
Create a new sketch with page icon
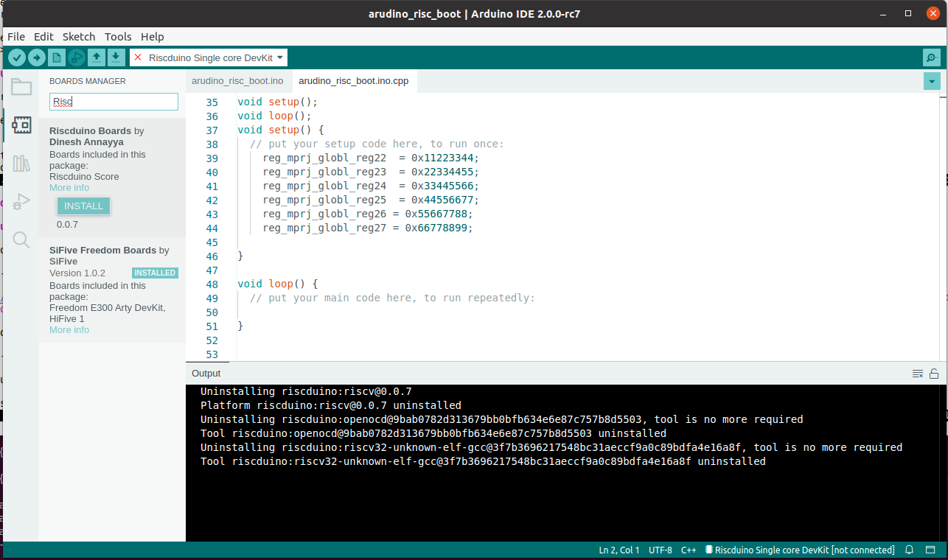pyautogui.click(x=57, y=57)
